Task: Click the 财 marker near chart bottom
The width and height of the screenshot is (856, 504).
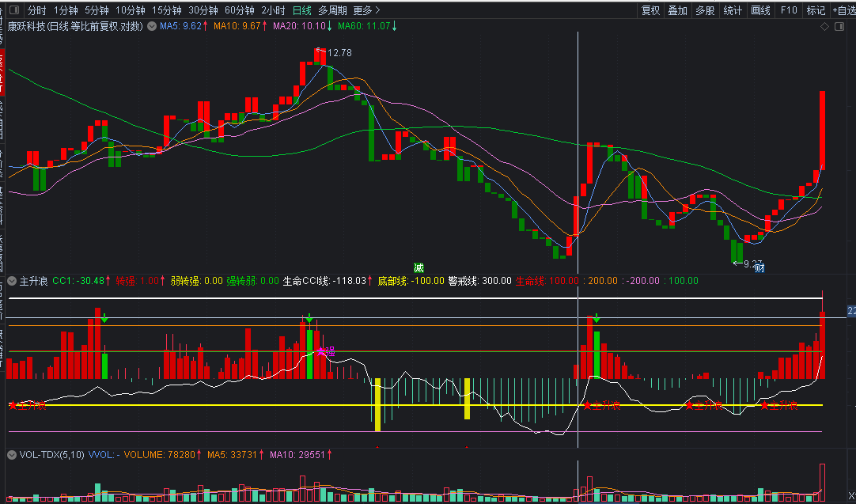Action: tap(759, 267)
